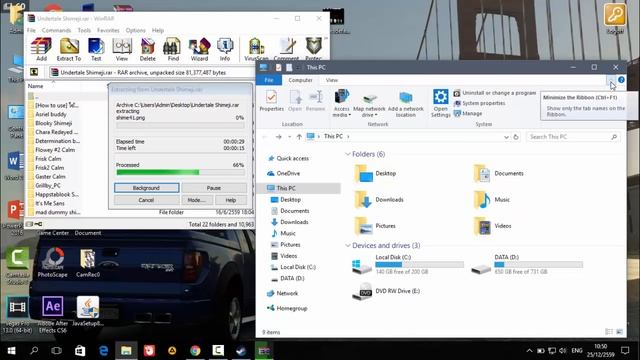Open the Commands menu in WinRAR
The image size is (640, 360).
coord(56,30)
